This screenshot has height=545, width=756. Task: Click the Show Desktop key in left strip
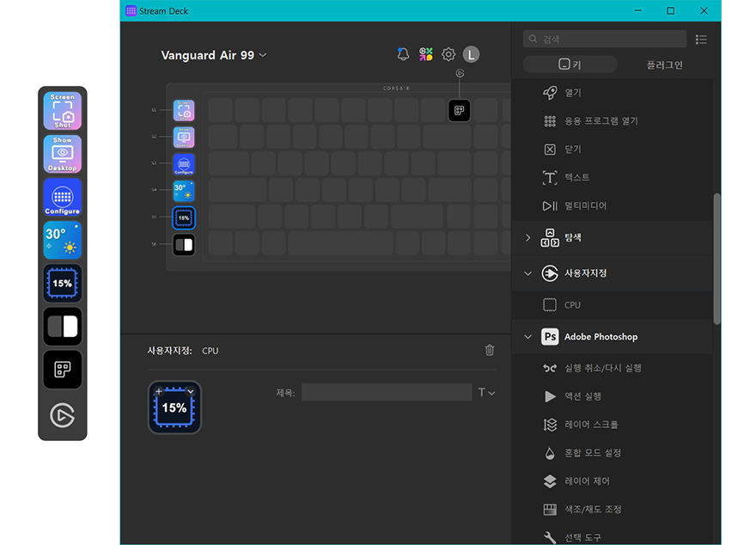click(62, 154)
